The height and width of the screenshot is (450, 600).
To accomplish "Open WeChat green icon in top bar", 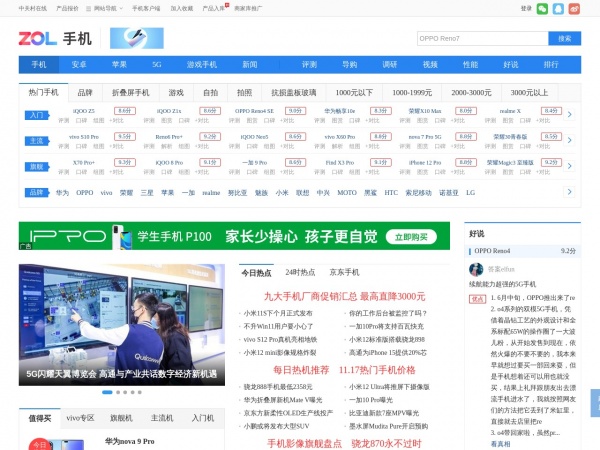I will (x=542, y=8).
